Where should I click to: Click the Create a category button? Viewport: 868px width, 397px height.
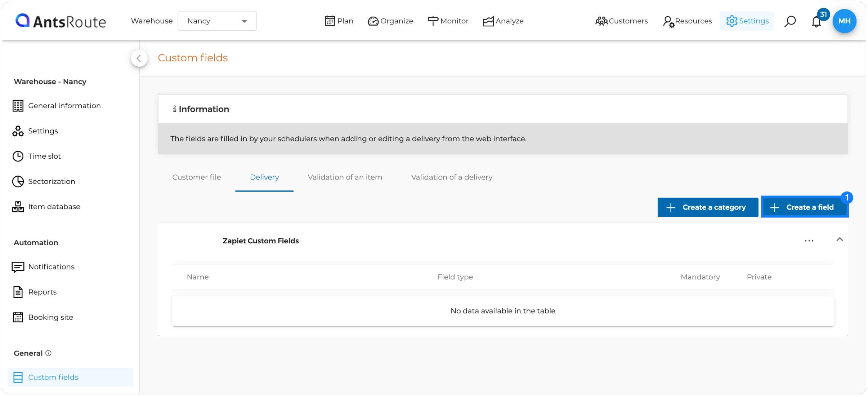708,207
